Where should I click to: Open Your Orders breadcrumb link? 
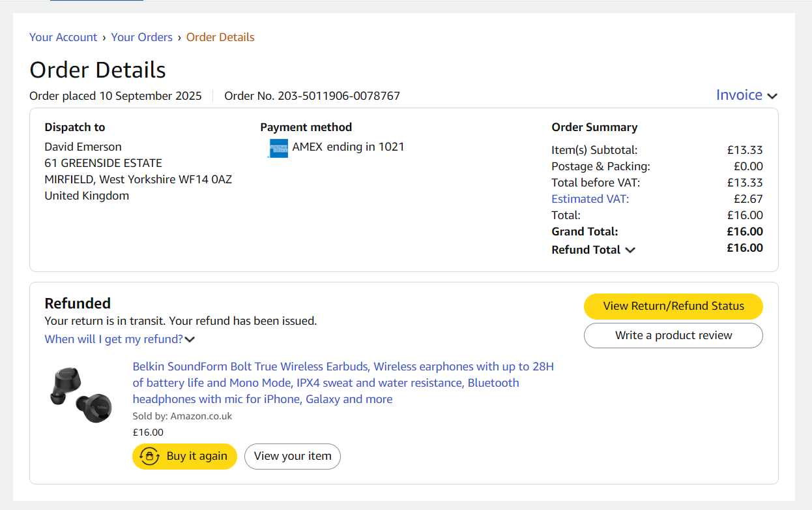pyautogui.click(x=141, y=37)
